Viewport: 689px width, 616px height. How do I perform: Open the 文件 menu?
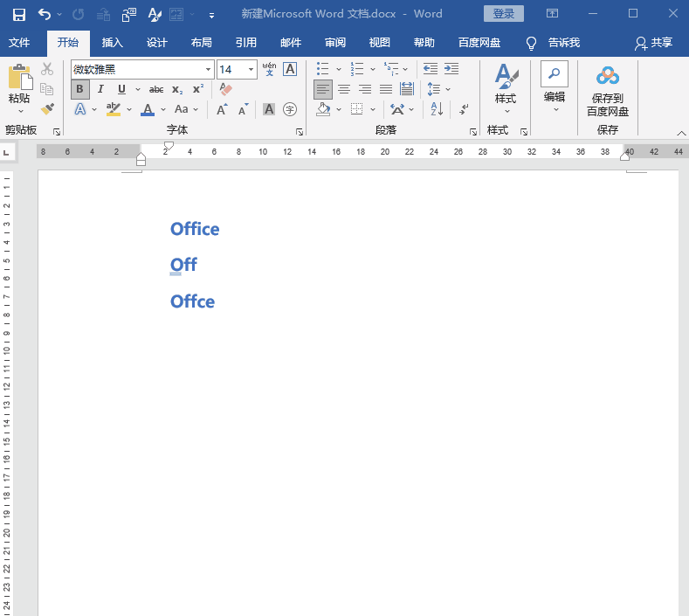click(19, 43)
